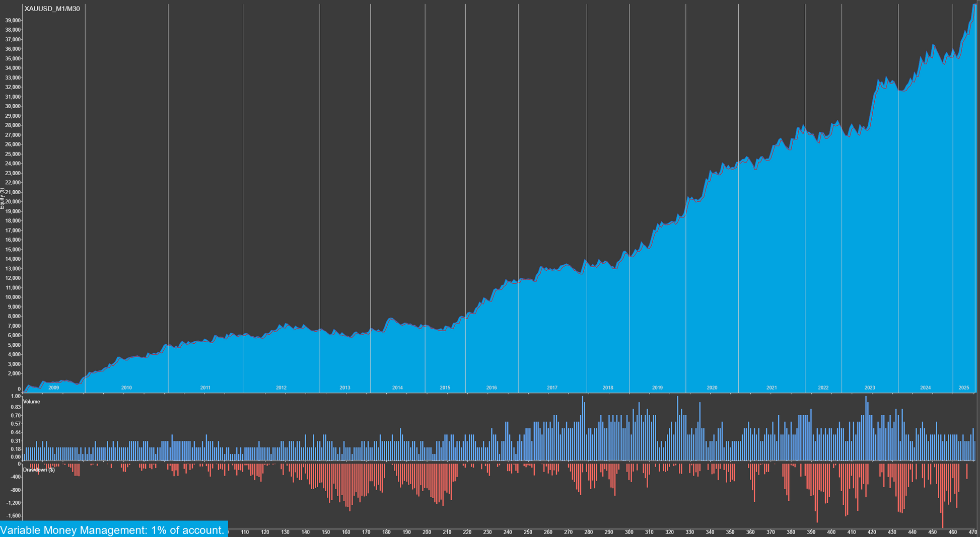The width and height of the screenshot is (980, 537).
Task: Click the 0.83 volume axis value
Action: coord(16,407)
